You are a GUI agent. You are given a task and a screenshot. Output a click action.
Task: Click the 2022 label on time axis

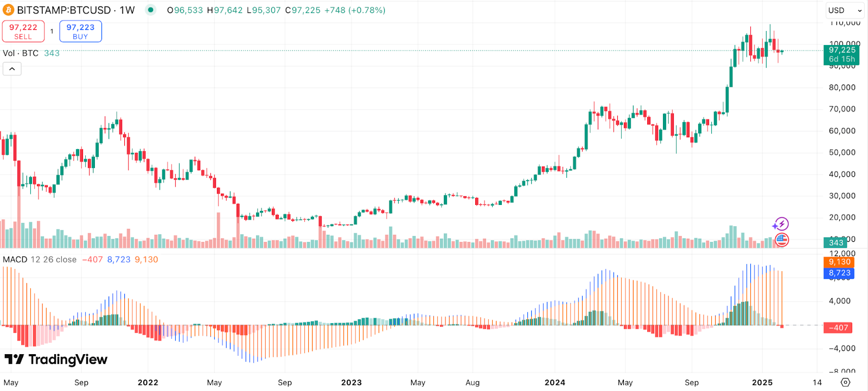(x=148, y=382)
